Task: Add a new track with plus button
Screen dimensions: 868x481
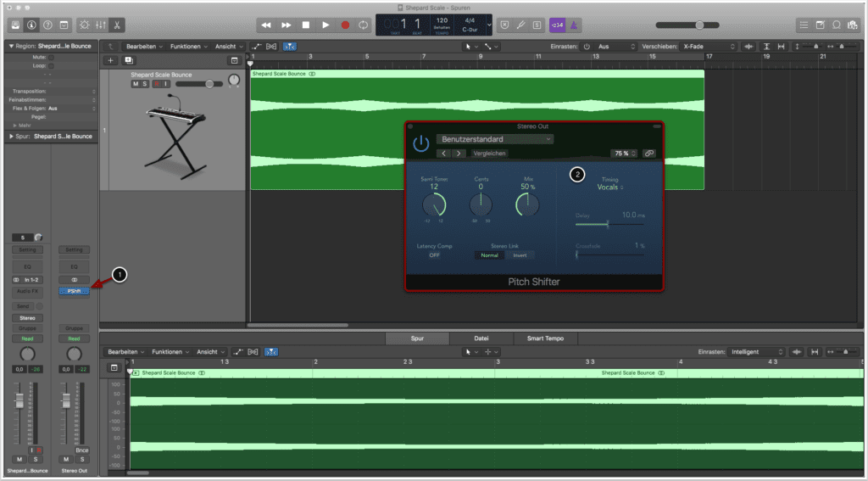Action: 110,60
